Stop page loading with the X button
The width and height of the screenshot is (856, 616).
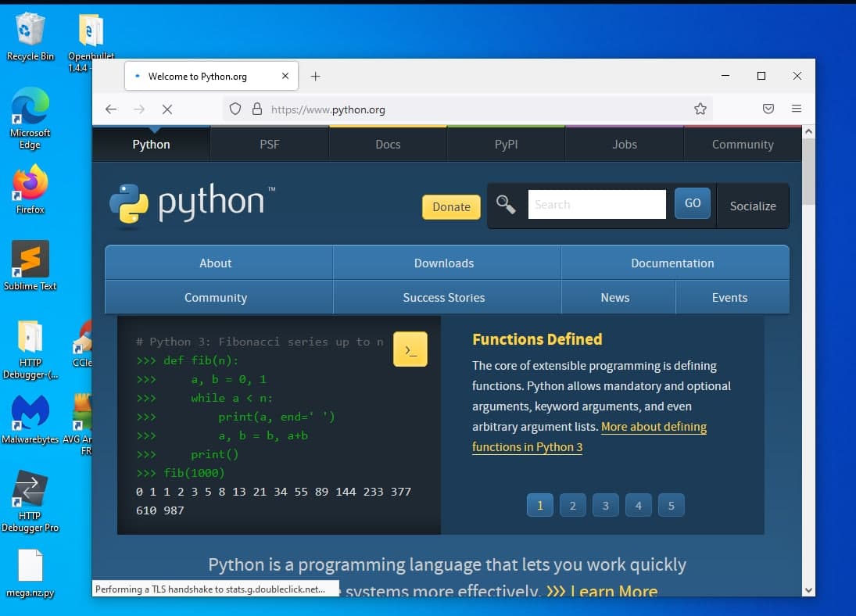[x=167, y=109]
